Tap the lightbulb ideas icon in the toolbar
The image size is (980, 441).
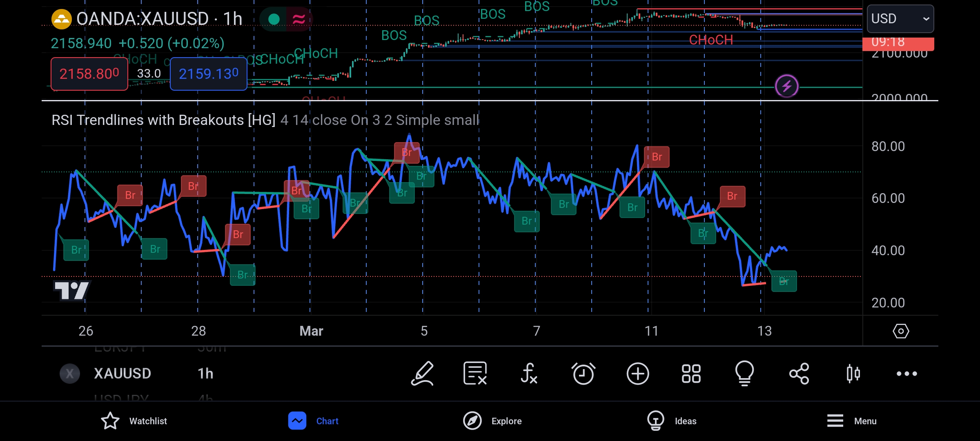[x=744, y=373]
